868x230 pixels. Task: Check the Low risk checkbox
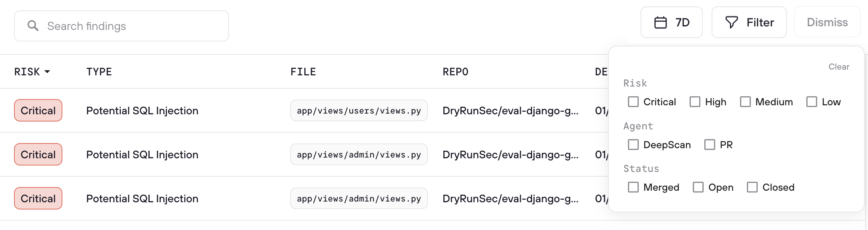click(811, 102)
